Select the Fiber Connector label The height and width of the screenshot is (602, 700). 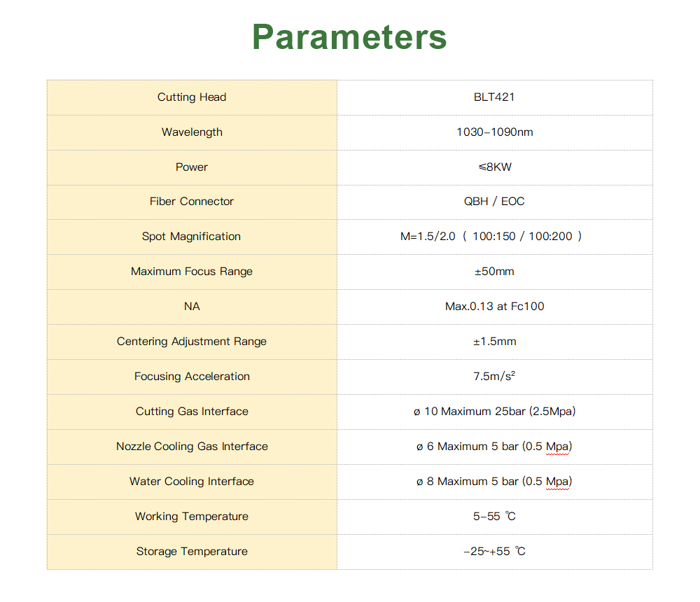192,202
